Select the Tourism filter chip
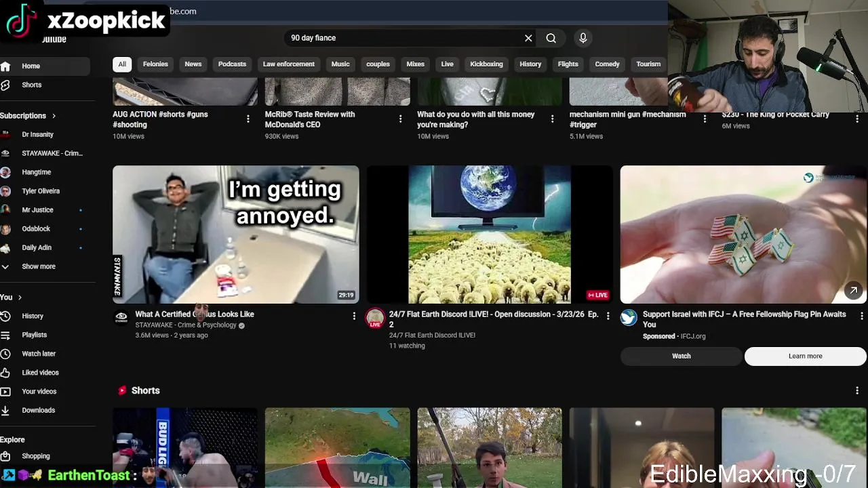The width and height of the screenshot is (868, 488). 648,64
